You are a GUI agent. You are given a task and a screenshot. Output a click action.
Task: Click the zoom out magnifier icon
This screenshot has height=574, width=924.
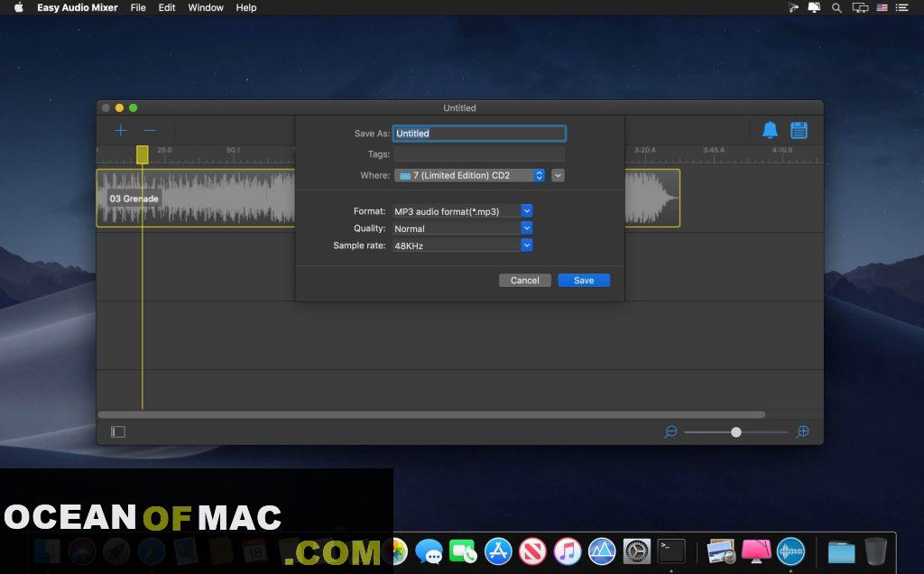tap(670, 432)
